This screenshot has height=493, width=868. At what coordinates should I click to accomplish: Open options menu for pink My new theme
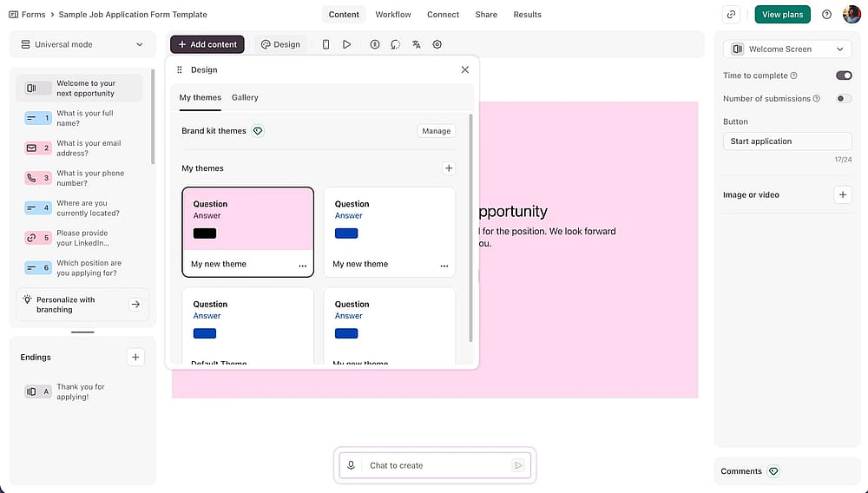302,266
